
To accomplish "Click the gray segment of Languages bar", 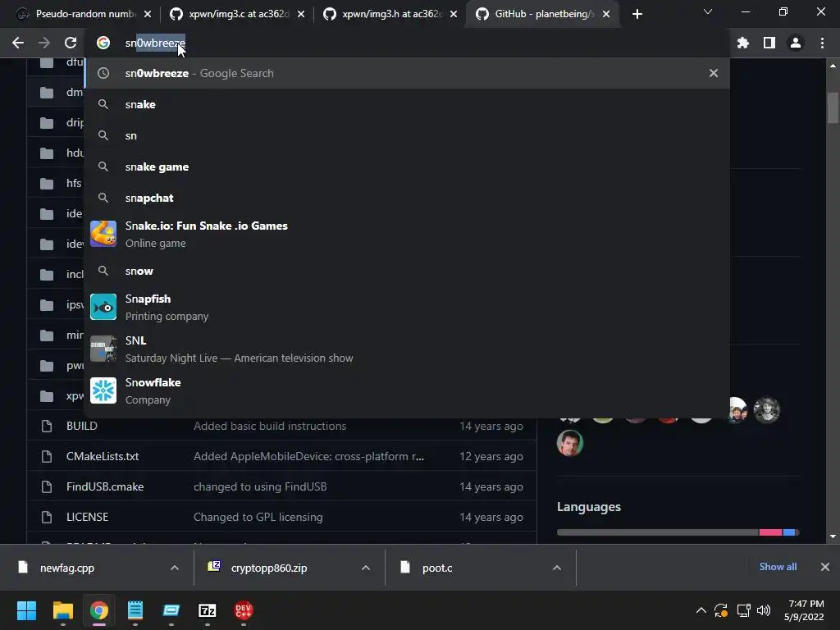I will pos(658,532).
